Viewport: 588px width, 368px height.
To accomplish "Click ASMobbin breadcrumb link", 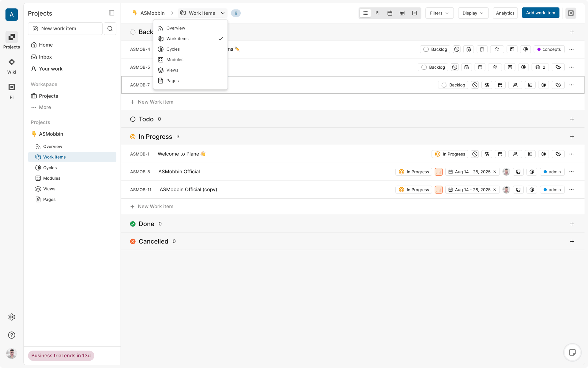I will (x=149, y=13).
